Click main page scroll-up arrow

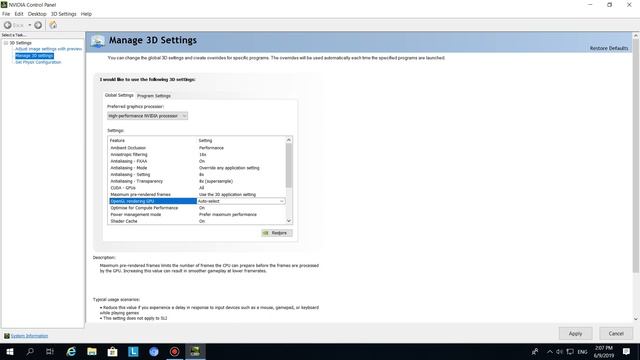coord(636,36)
